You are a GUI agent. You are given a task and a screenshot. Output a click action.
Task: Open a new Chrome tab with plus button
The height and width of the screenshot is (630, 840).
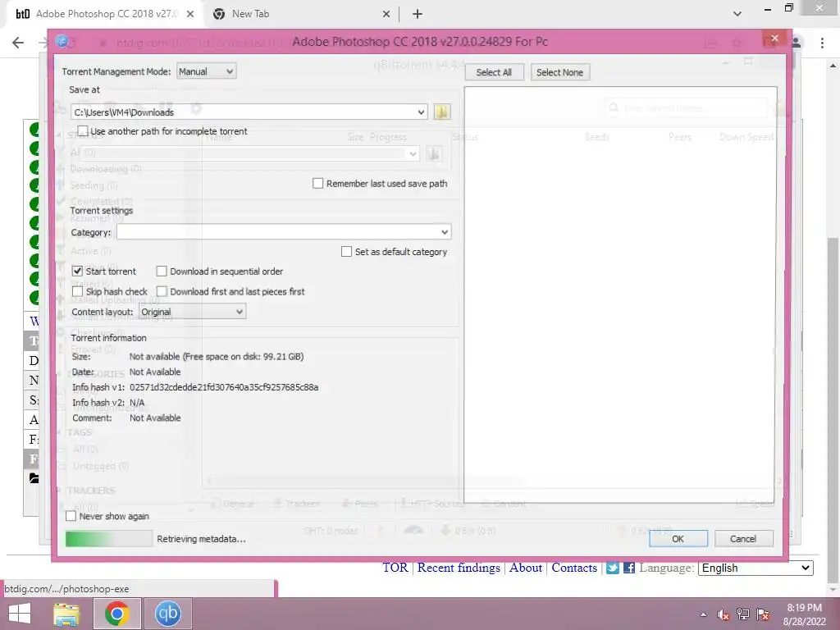[418, 14]
